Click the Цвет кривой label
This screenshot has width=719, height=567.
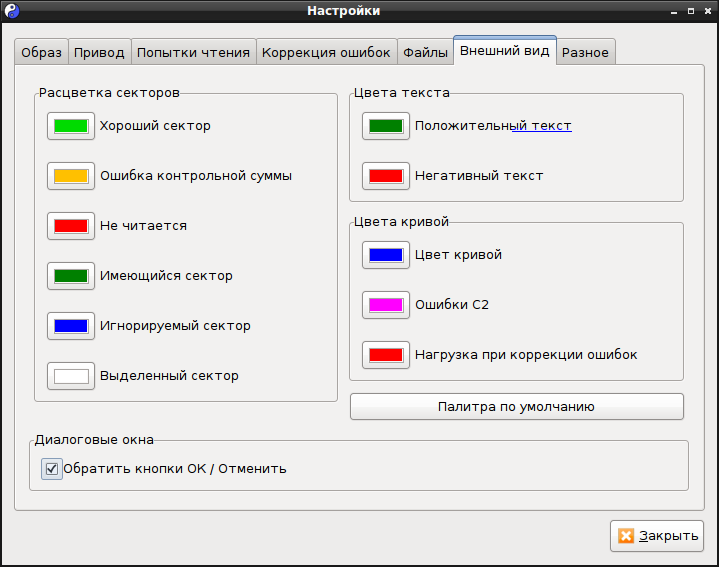pyautogui.click(x=459, y=254)
